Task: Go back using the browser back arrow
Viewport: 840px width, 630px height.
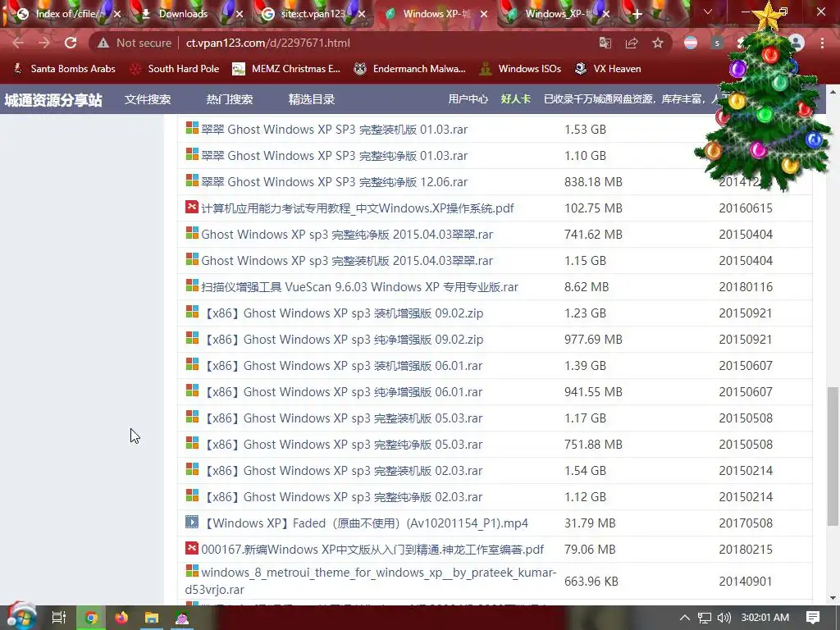Action: click(x=18, y=43)
